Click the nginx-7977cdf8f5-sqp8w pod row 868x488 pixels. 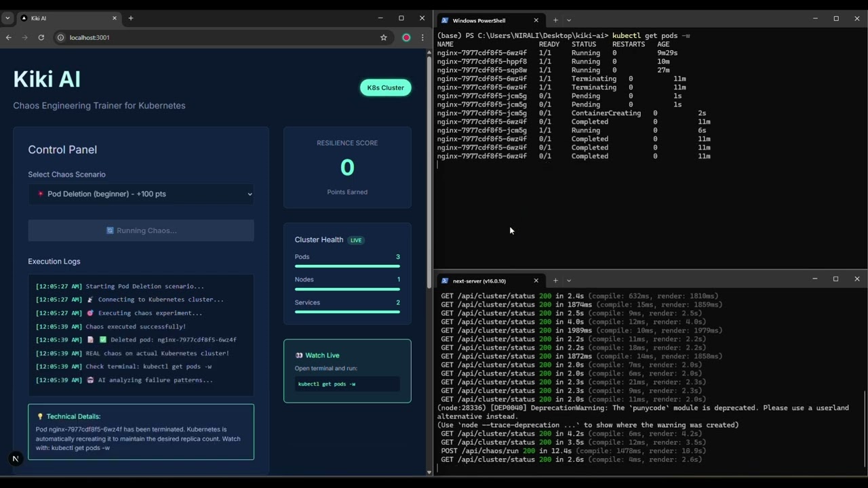point(554,70)
